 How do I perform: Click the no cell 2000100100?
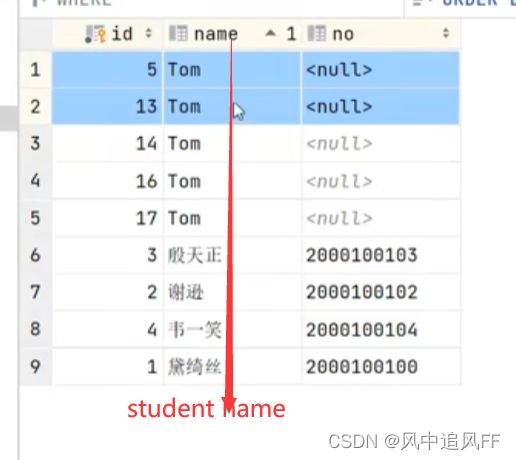(380, 366)
